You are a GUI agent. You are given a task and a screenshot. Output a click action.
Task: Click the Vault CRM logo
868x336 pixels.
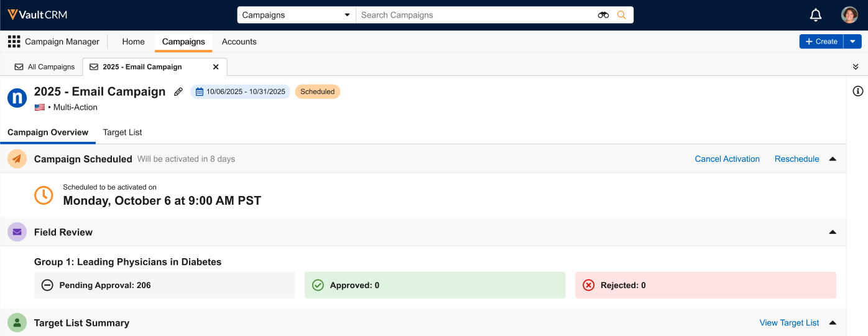tap(37, 15)
